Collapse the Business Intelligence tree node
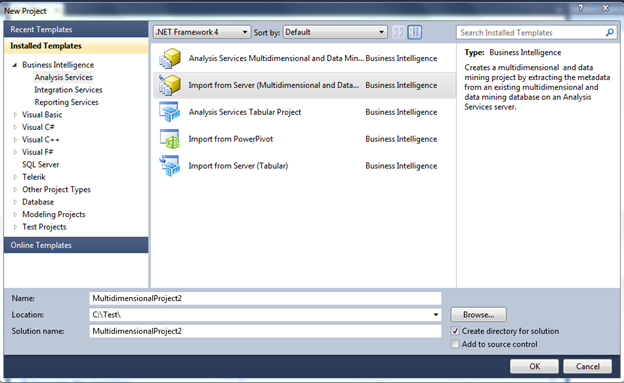624x383 pixels. (x=15, y=65)
